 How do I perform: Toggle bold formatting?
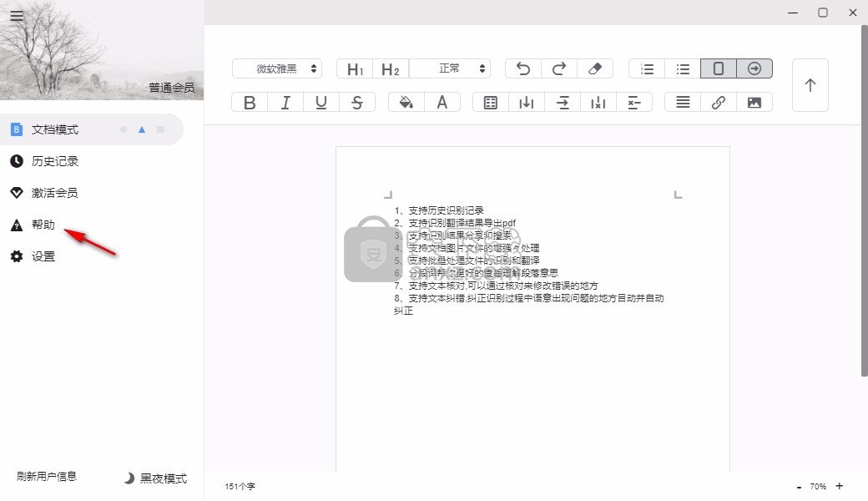coord(250,103)
